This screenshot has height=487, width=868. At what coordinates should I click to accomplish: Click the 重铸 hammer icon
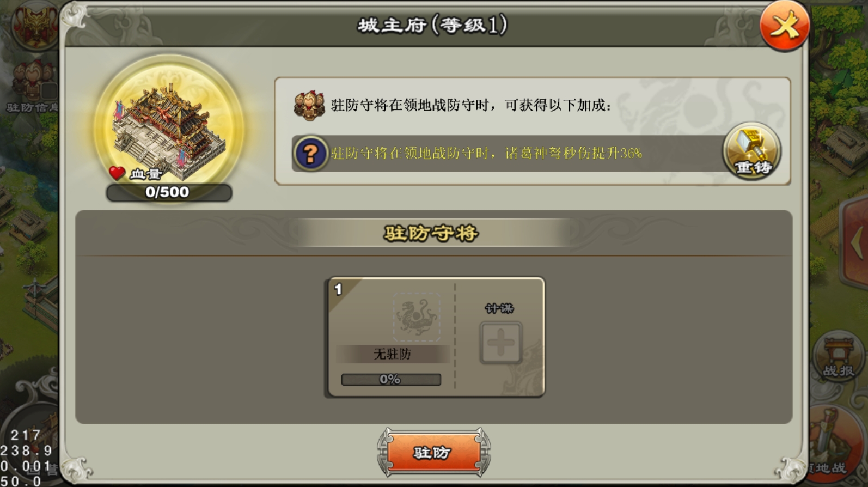click(x=752, y=151)
